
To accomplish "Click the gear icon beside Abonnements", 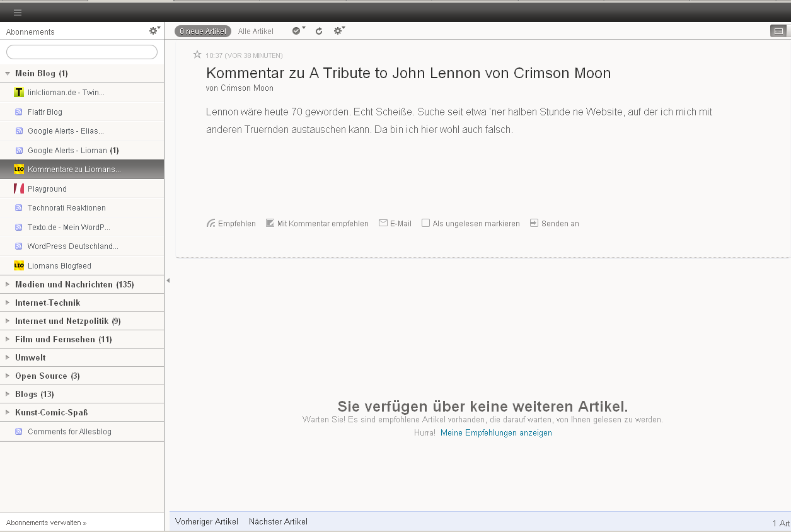I will (153, 30).
